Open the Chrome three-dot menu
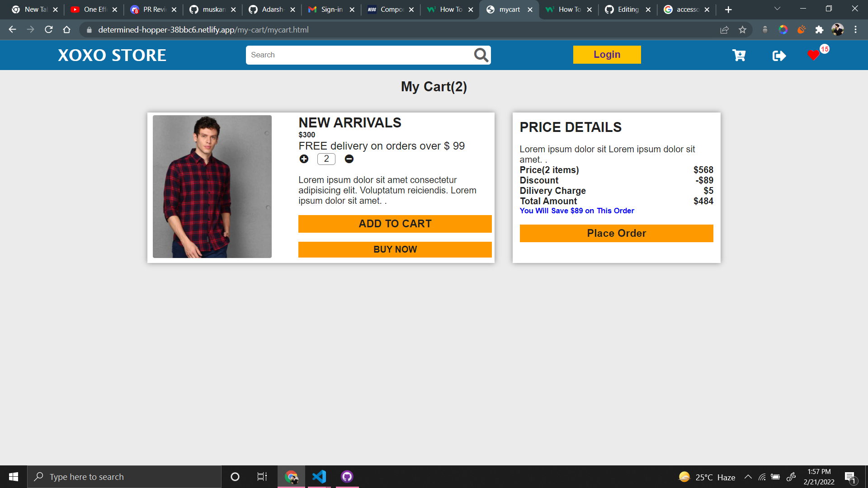 [855, 30]
